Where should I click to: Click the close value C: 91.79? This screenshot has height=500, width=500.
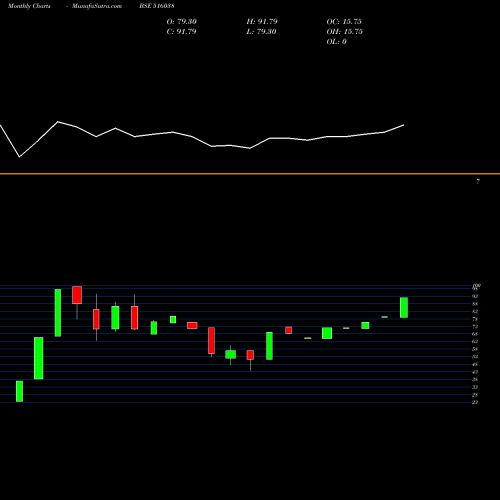[x=181, y=32]
